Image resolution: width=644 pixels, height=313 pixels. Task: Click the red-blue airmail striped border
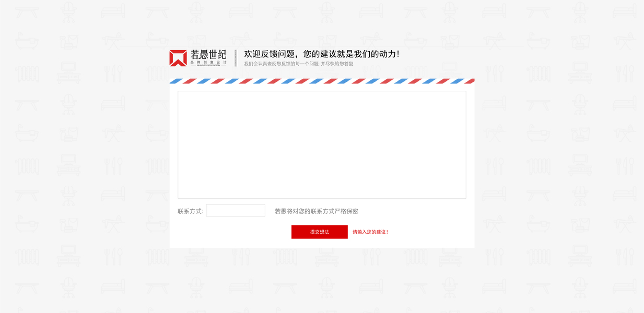pos(322,81)
